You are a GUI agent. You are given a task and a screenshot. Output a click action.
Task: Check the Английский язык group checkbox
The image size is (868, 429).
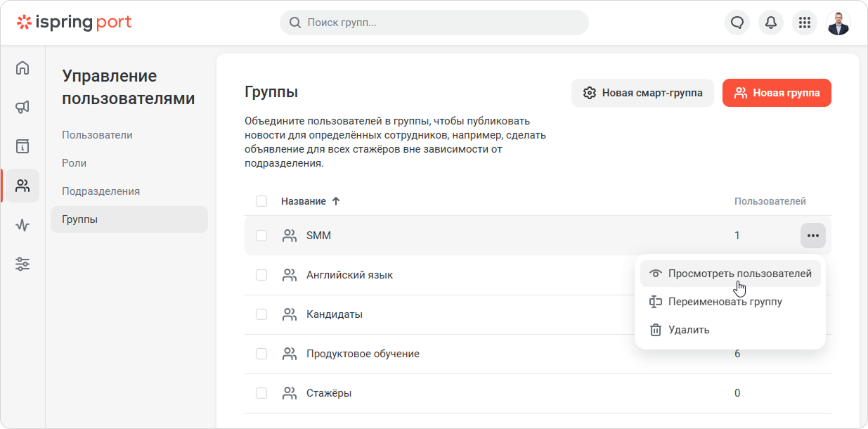click(x=261, y=275)
